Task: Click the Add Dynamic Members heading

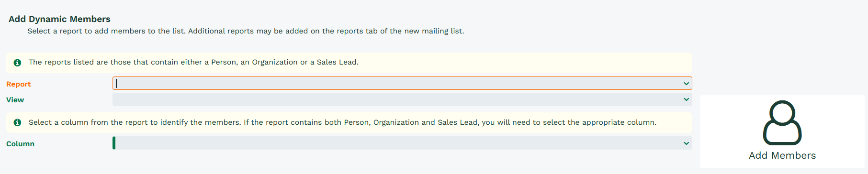Action: point(59,19)
